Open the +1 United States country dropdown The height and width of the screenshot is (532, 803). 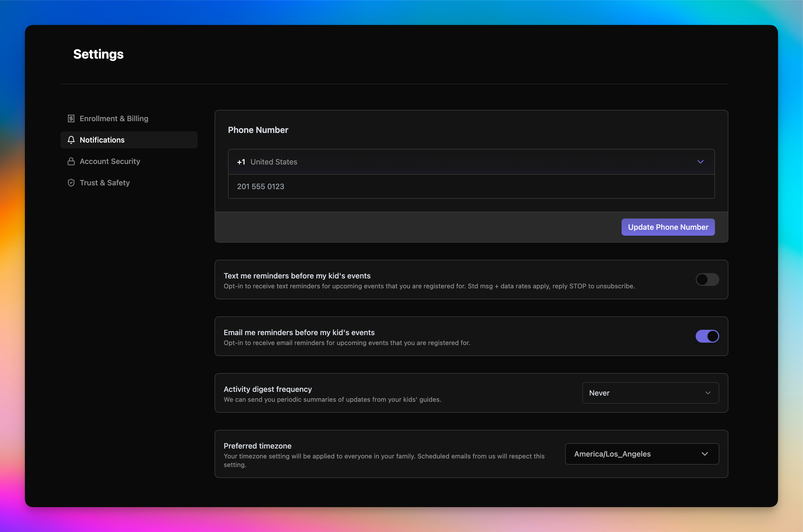[471, 162]
